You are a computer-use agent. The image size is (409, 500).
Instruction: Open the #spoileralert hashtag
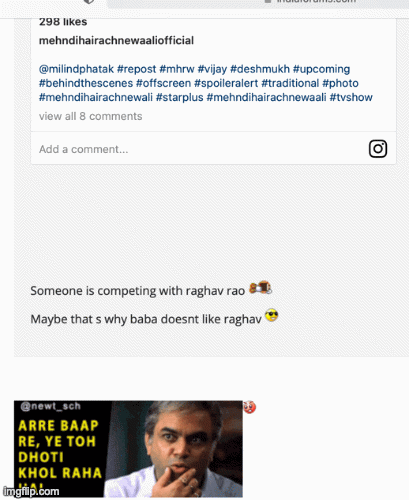pyautogui.click(x=226, y=83)
